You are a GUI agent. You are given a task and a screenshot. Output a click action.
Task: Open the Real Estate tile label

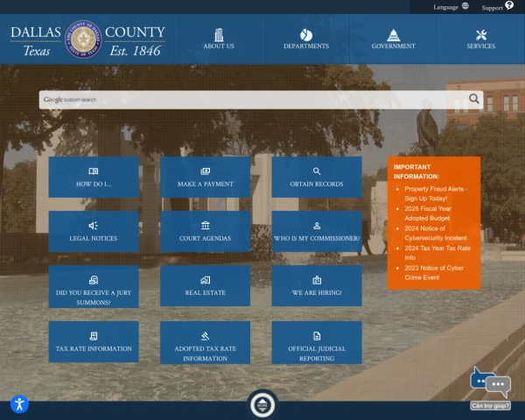(x=206, y=292)
